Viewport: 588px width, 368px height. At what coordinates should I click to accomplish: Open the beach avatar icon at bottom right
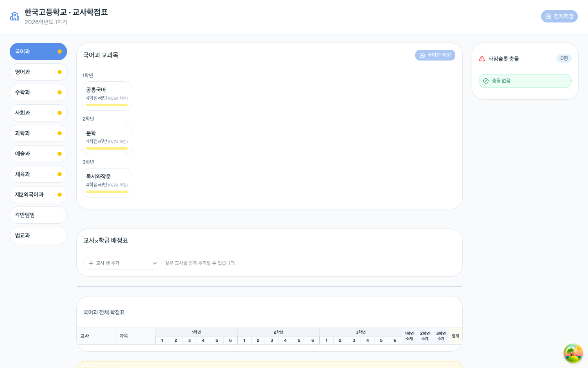click(573, 353)
